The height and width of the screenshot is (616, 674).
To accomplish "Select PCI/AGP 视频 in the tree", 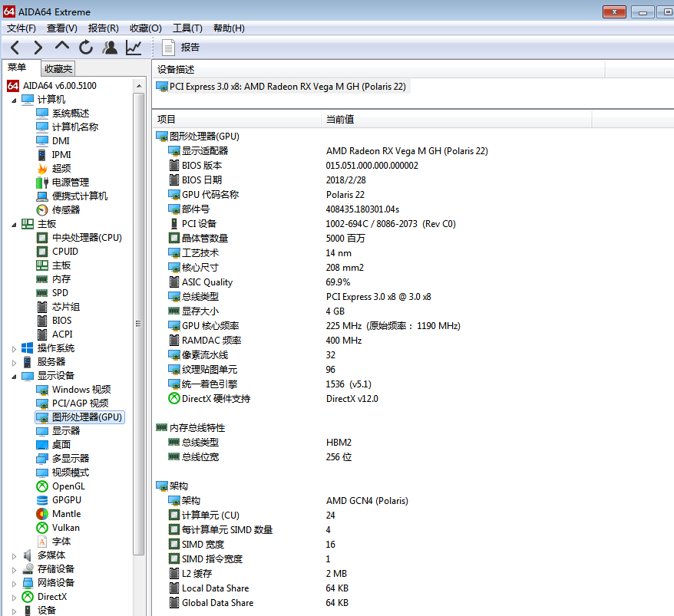I will (80, 404).
